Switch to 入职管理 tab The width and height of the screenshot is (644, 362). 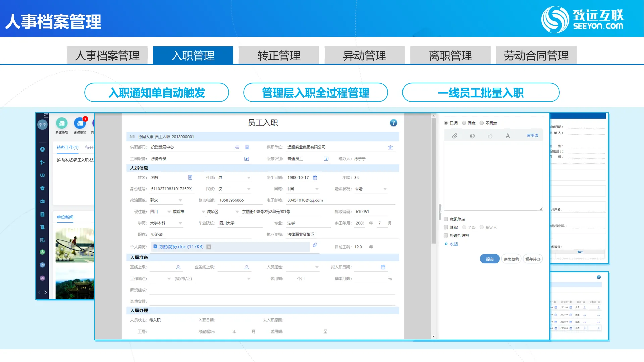[193, 55]
